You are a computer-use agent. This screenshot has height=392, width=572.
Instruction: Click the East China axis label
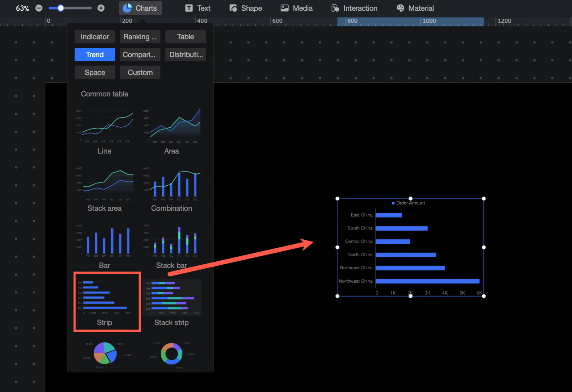(362, 215)
